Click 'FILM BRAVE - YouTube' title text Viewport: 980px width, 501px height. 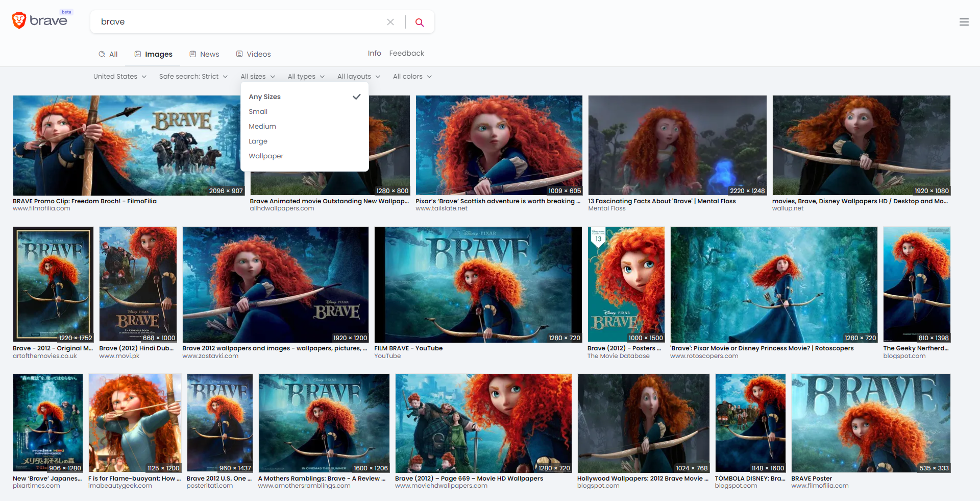tap(408, 348)
